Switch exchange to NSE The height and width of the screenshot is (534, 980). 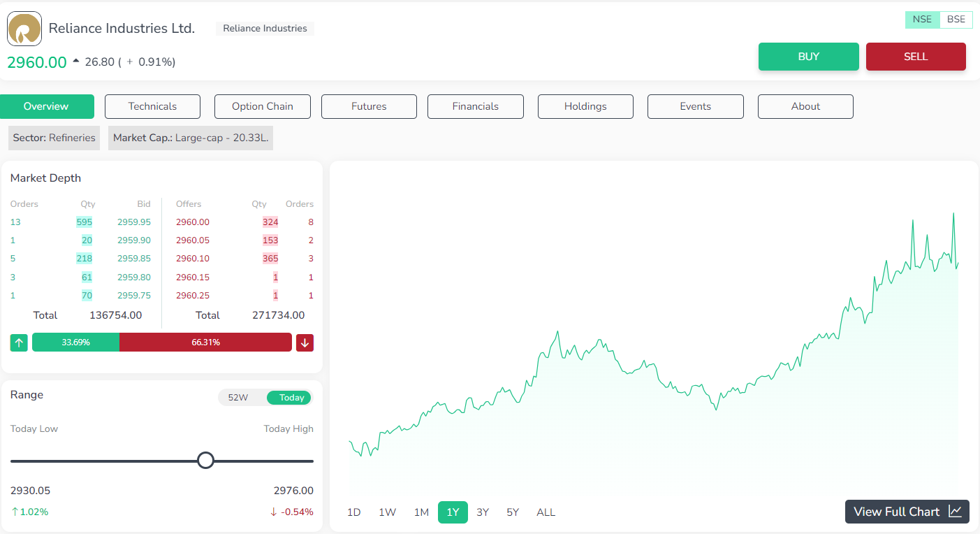(x=922, y=20)
